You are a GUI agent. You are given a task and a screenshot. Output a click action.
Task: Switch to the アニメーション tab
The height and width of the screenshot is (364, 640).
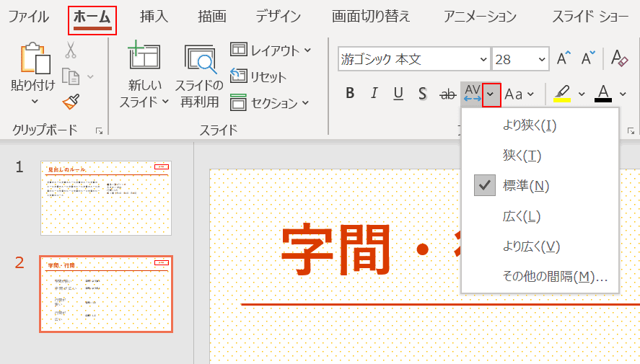(480, 17)
